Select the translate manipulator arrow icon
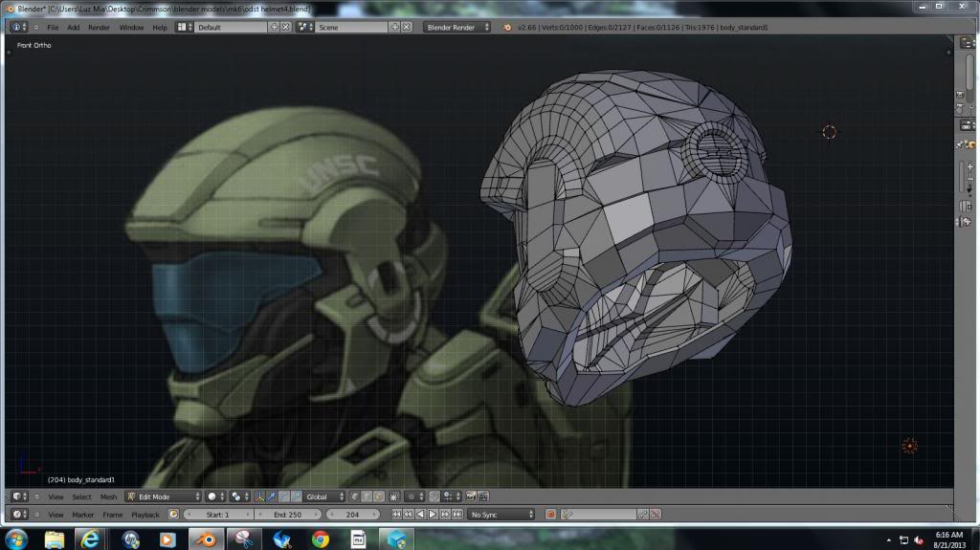980x550 pixels. tap(273, 496)
